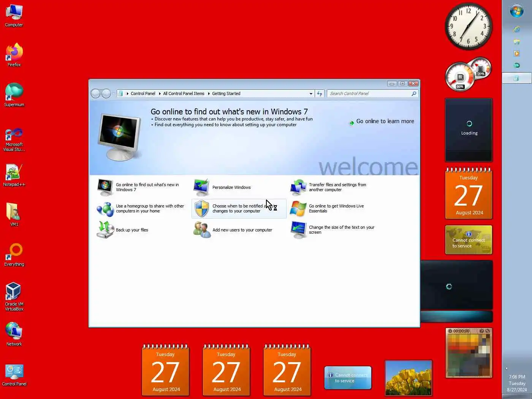Screen dimensions: 532x399
Task: Expand the arrow after Control Panel breadcrumb
Action: [160, 93]
